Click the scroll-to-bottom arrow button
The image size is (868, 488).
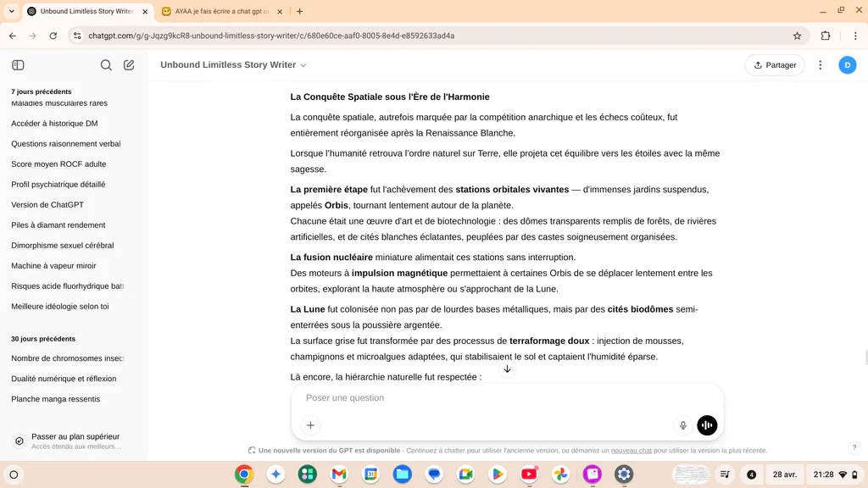507,369
